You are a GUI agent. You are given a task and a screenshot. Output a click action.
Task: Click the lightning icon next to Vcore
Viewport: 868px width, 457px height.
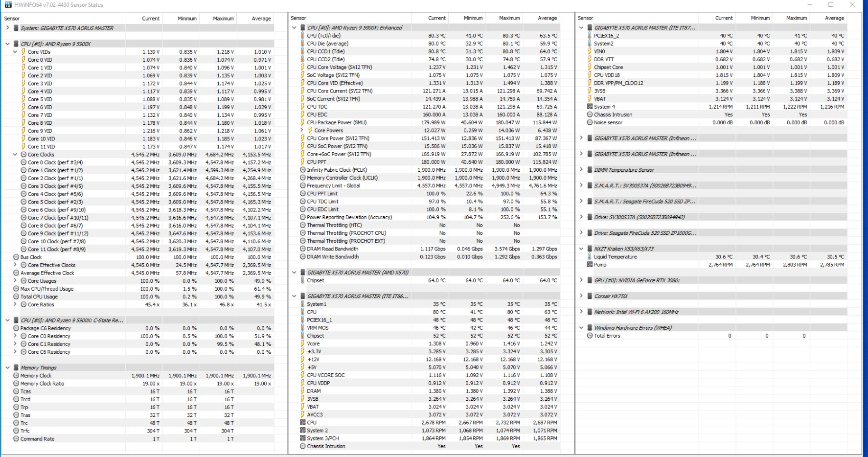pyautogui.click(x=302, y=343)
